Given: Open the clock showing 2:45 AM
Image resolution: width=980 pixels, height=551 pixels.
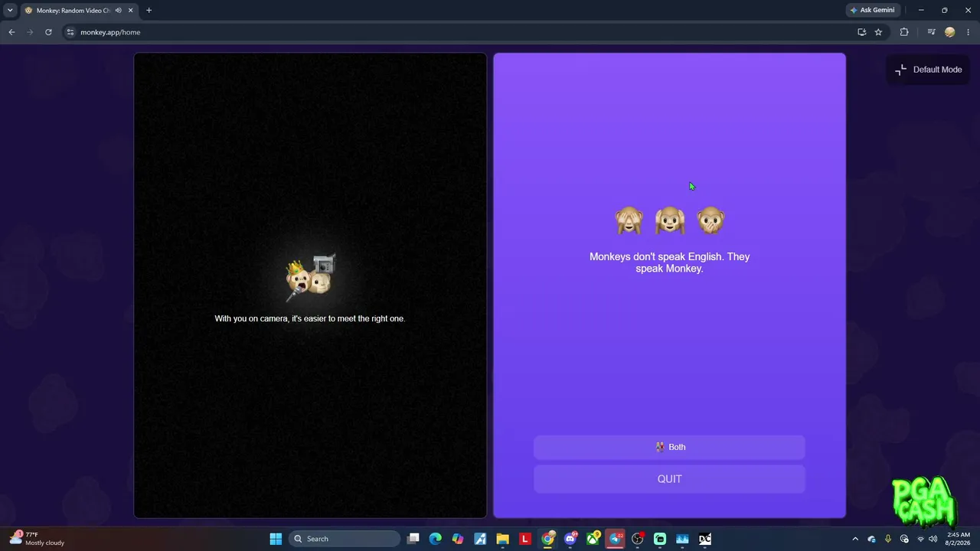Looking at the screenshot, I should tap(959, 539).
